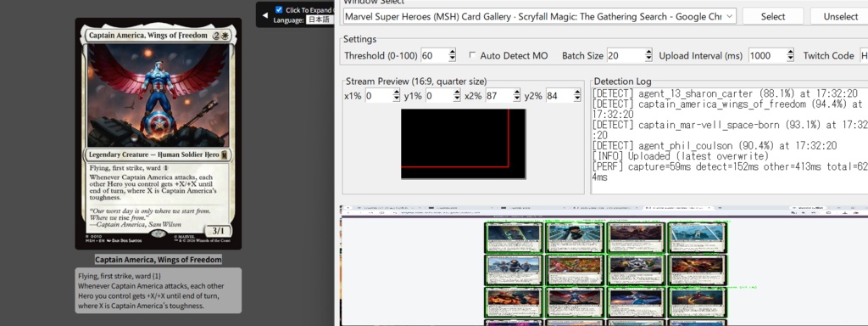868x326 pixels.
Task: Decrease the y1% value
Action: click(x=457, y=98)
